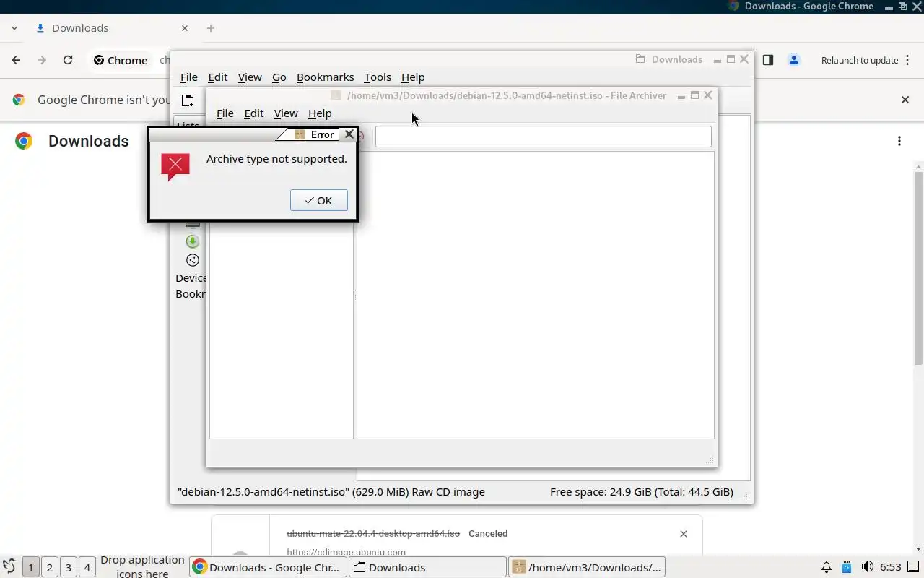Open the panel applications menu icon
924x578 pixels.
(9, 567)
